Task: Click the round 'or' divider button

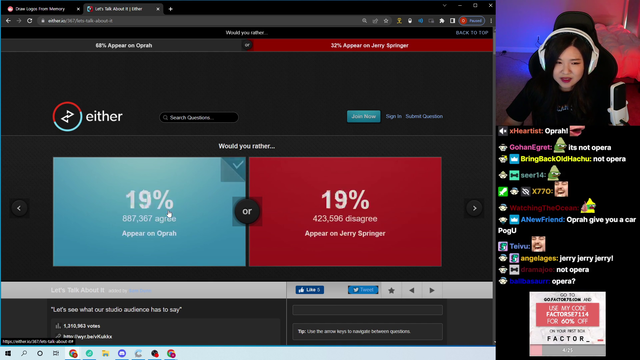Action: 247,211
